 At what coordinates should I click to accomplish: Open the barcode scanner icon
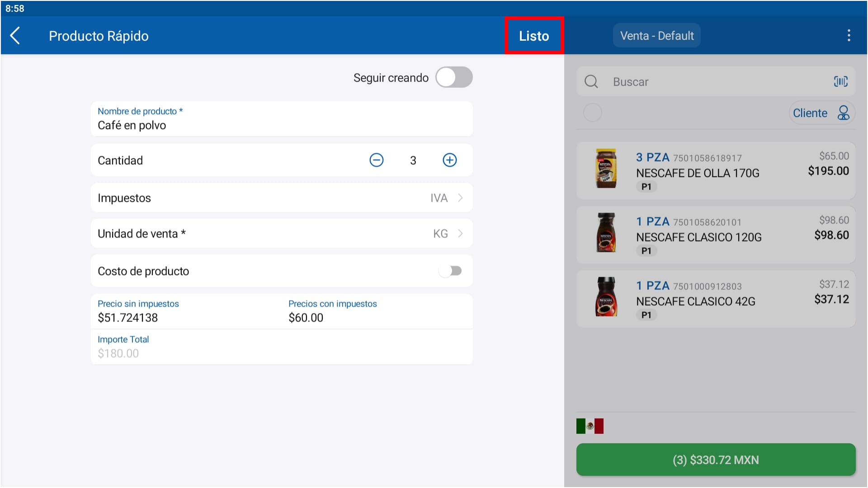pyautogui.click(x=840, y=81)
